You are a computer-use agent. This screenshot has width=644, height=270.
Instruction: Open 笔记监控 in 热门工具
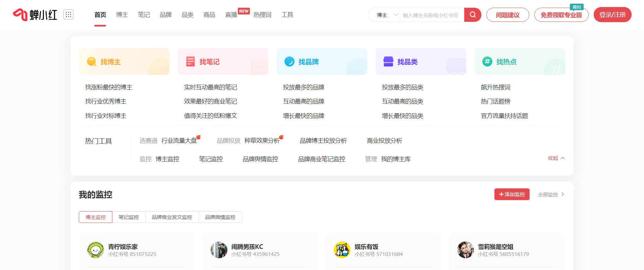(x=211, y=159)
